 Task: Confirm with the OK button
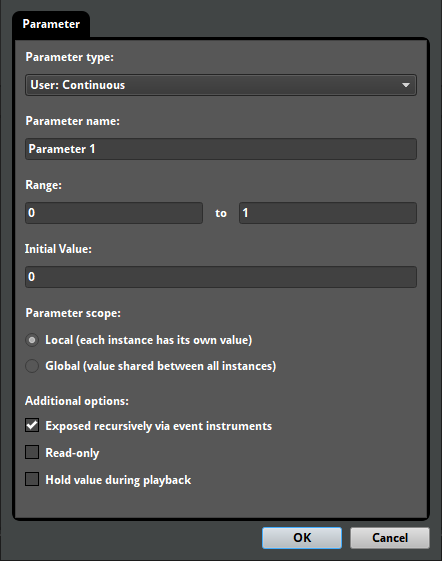pyautogui.click(x=302, y=538)
